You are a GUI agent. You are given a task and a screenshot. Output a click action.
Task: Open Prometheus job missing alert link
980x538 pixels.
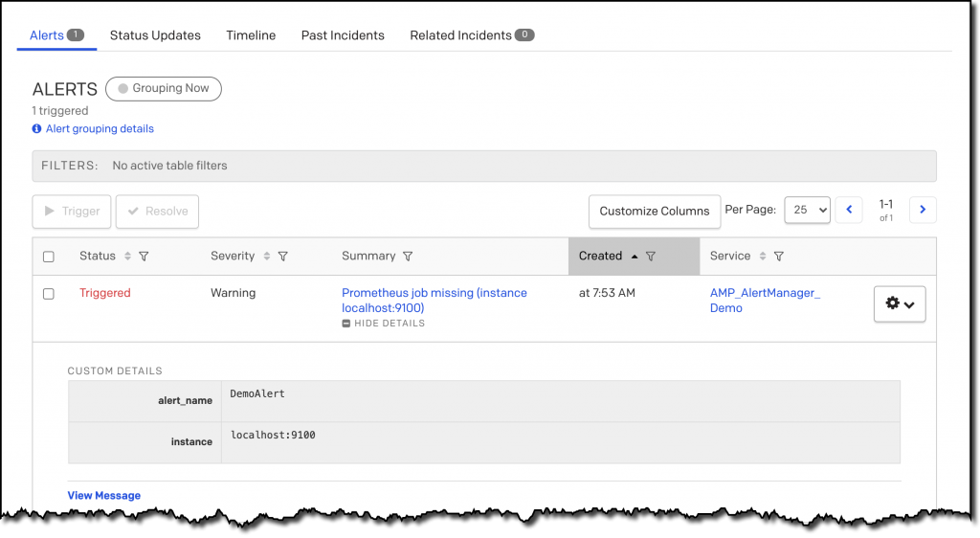coord(434,301)
